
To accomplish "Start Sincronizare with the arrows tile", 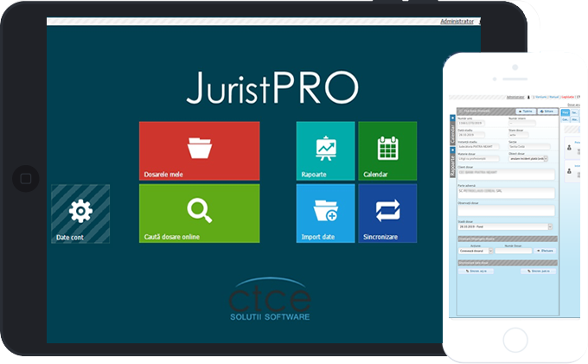I will click(x=387, y=214).
